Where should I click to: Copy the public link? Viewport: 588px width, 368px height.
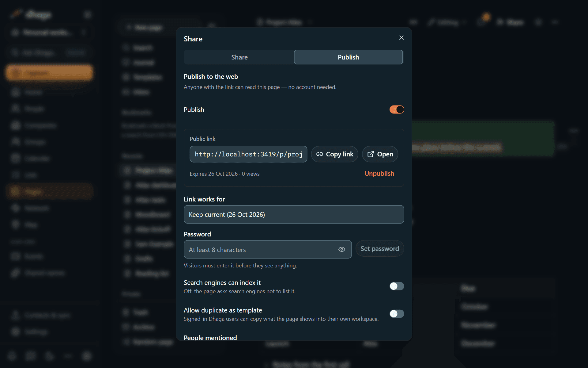coord(334,154)
